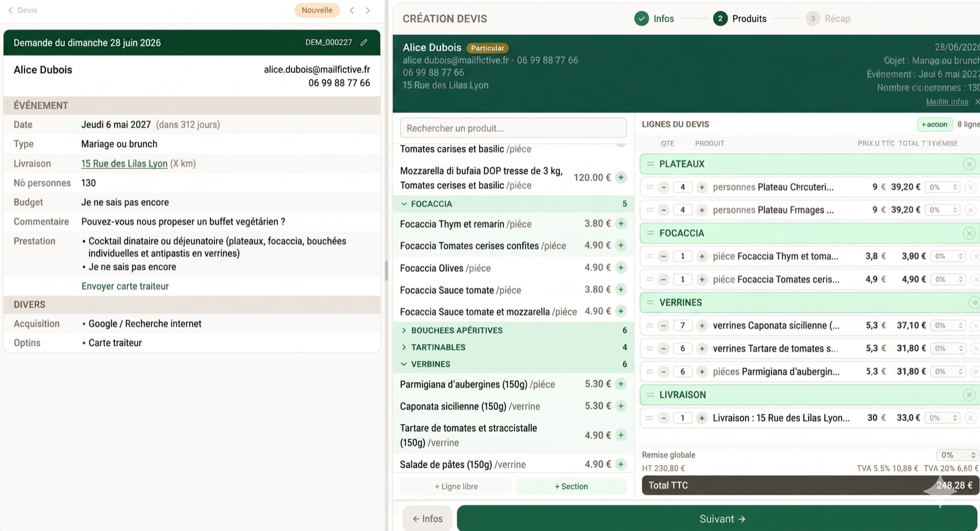
Task: Click the ← Infos back button
Action: pyautogui.click(x=428, y=519)
